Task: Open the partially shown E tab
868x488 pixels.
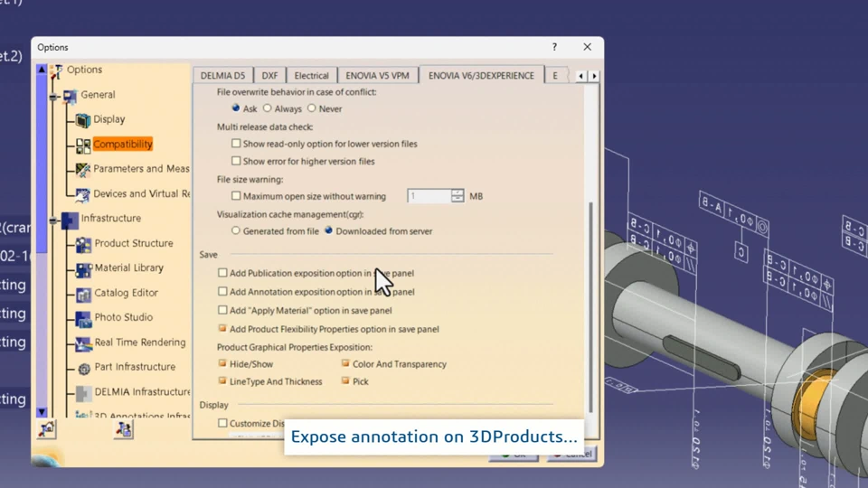Action: pyautogui.click(x=555, y=76)
